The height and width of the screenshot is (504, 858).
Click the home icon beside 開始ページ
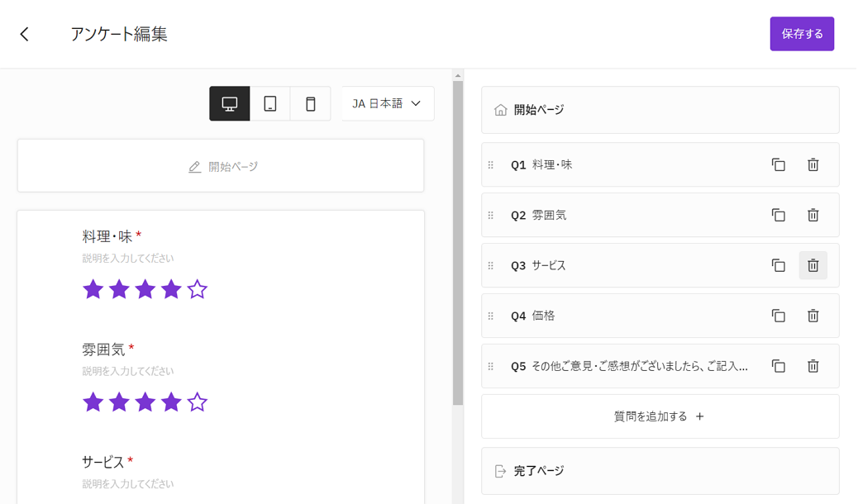[500, 110]
